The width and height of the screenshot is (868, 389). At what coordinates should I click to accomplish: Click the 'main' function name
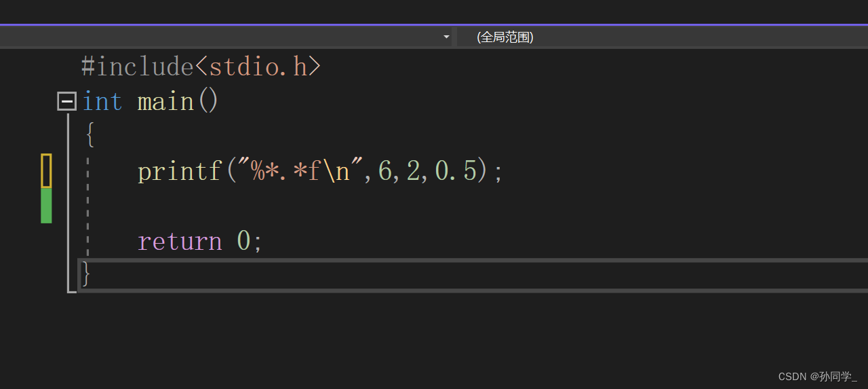166,102
